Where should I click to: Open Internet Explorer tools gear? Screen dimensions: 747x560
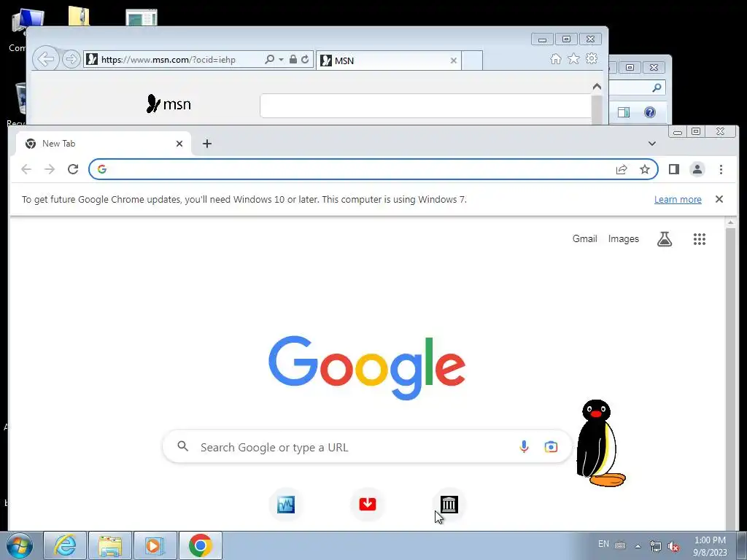pyautogui.click(x=592, y=58)
